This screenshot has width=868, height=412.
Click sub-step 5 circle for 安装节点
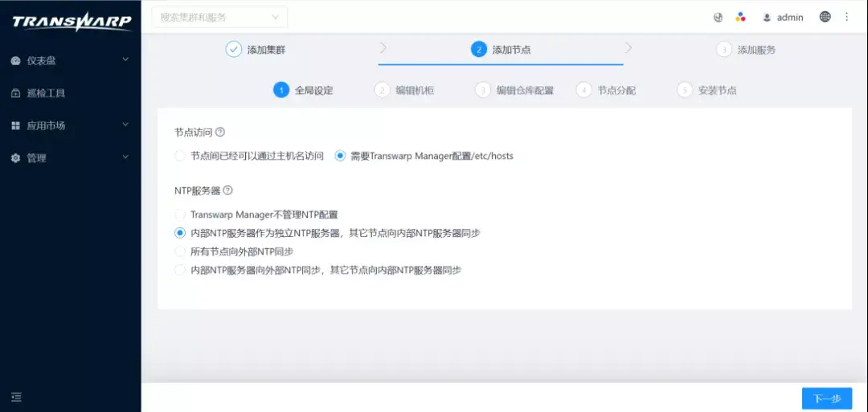click(x=686, y=90)
